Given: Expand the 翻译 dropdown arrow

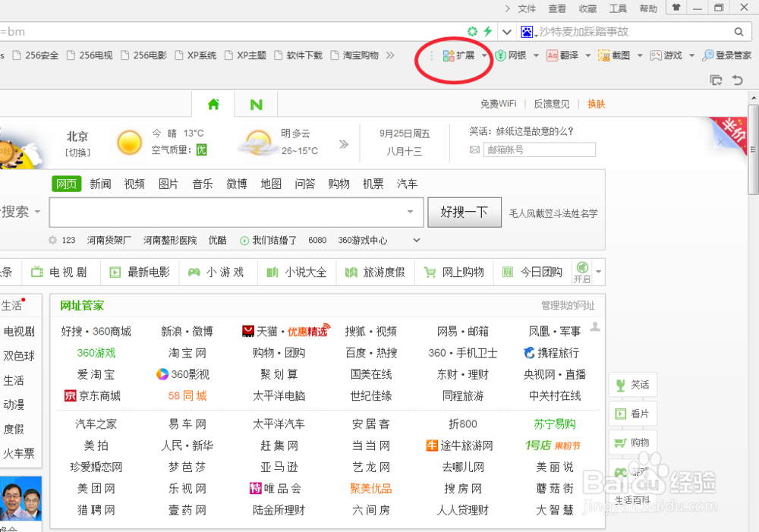Looking at the screenshot, I should tap(589, 55).
